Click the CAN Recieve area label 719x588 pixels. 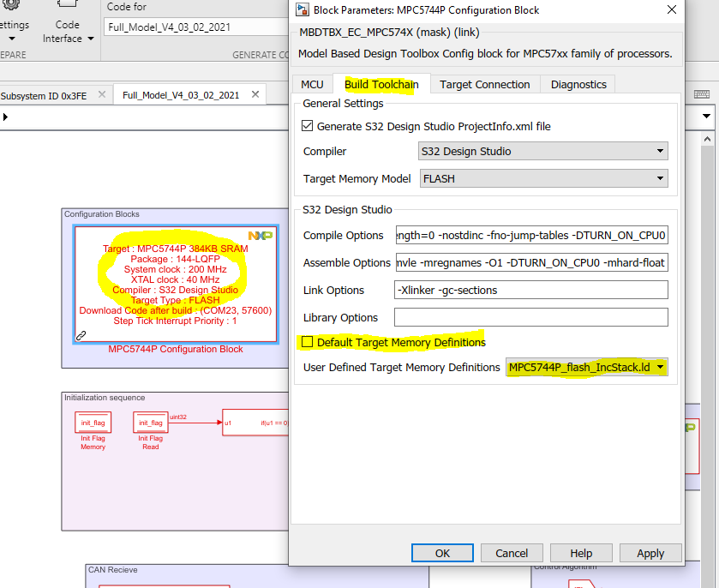point(113,570)
